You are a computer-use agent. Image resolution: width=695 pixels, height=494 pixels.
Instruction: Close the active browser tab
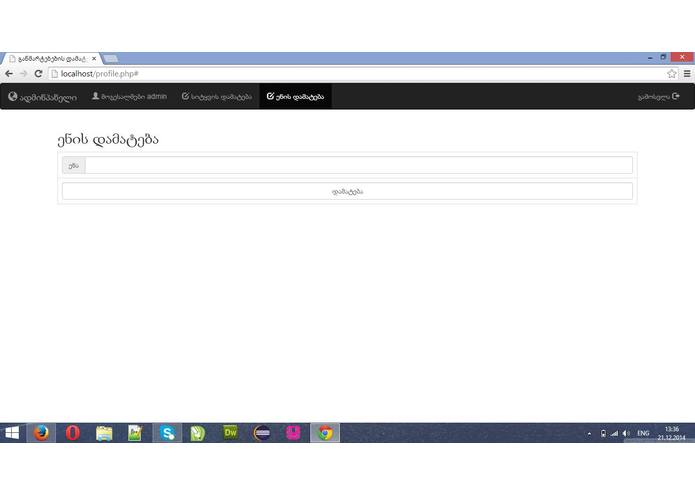94,58
